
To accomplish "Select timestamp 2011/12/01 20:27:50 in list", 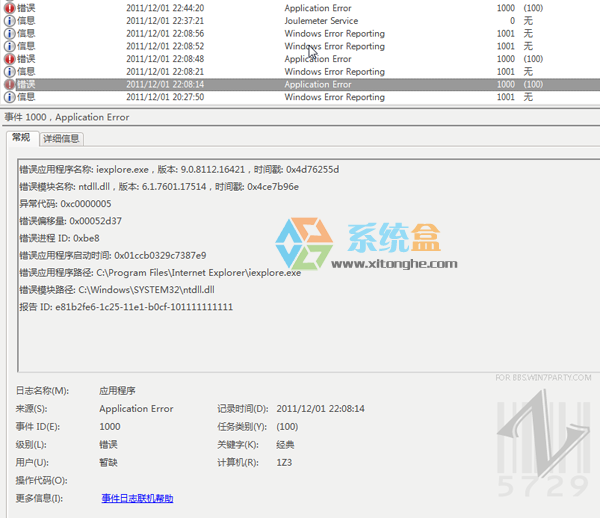I will (x=165, y=97).
